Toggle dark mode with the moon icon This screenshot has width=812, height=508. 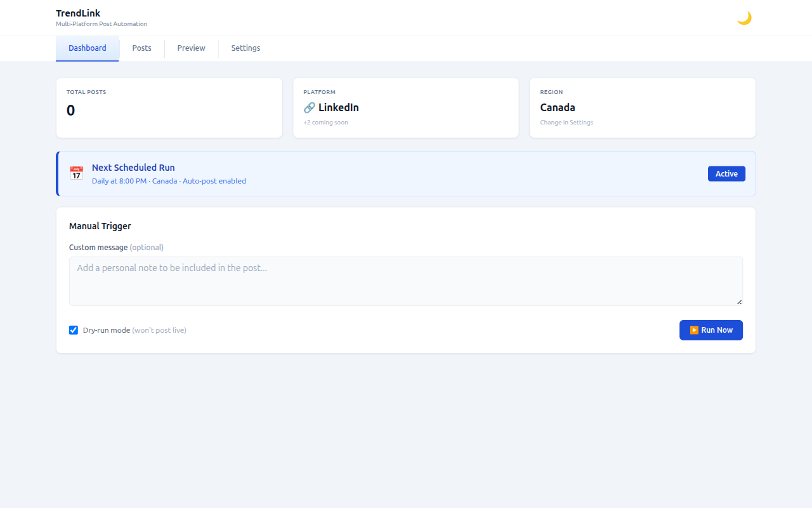[744, 18]
